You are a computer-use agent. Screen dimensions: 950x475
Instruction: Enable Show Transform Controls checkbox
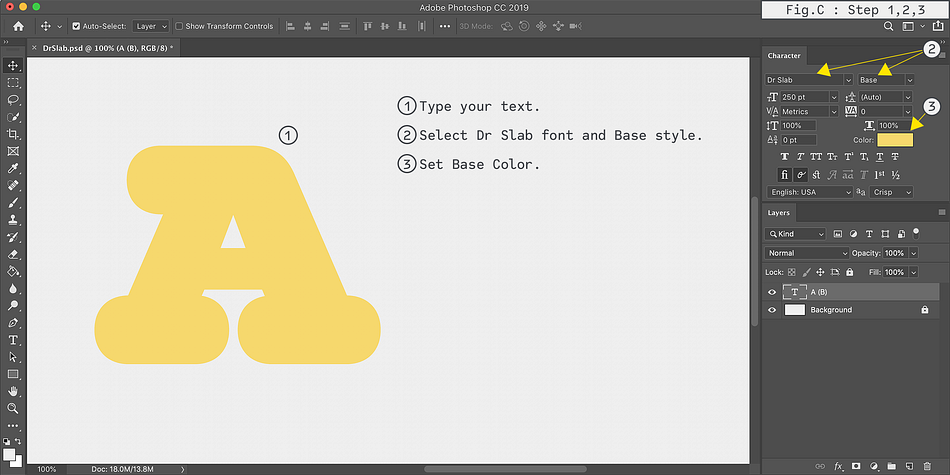179,26
